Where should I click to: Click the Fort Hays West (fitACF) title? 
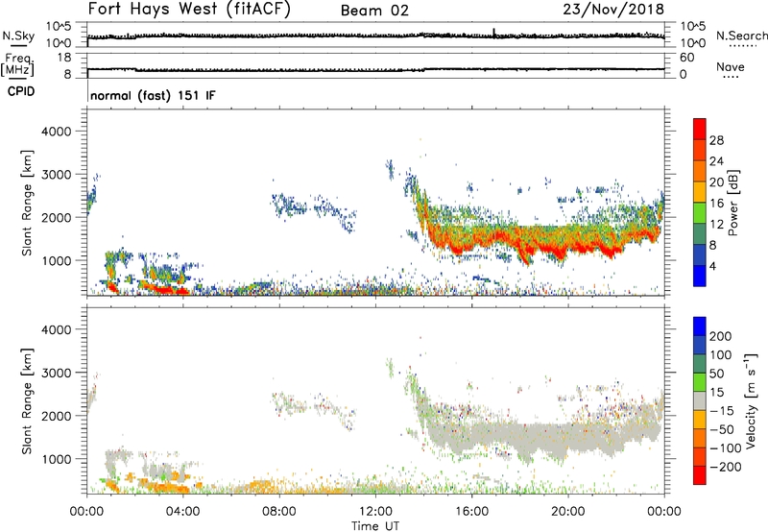coord(189,10)
